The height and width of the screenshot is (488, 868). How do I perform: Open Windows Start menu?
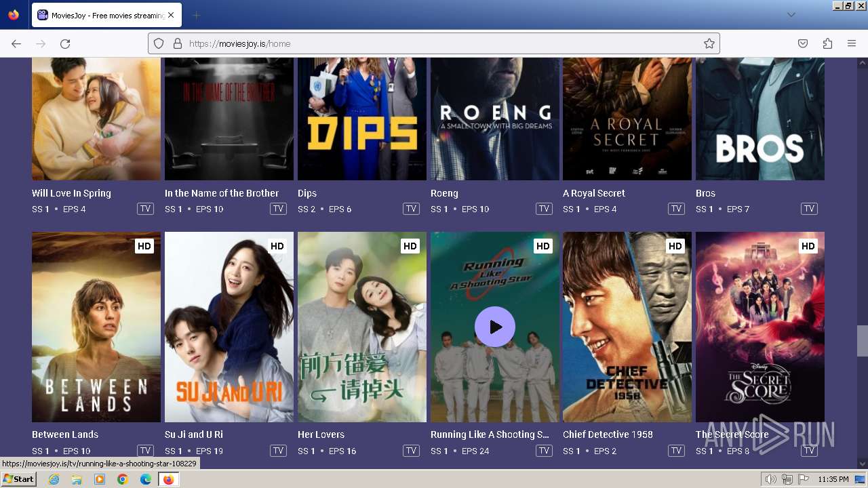click(18, 479)
